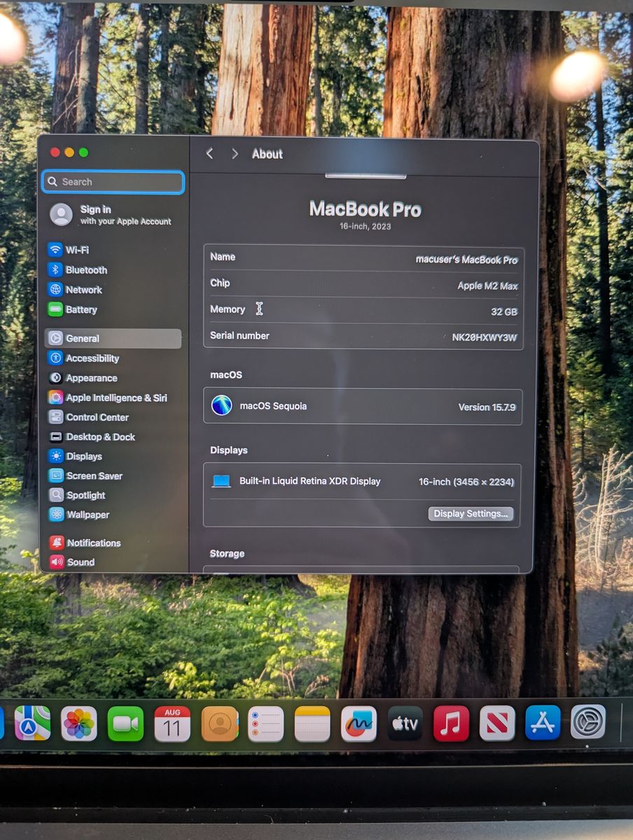Open Music from the Dock
Viewport: 633px width, 840px height.
(x=451, y=723)
